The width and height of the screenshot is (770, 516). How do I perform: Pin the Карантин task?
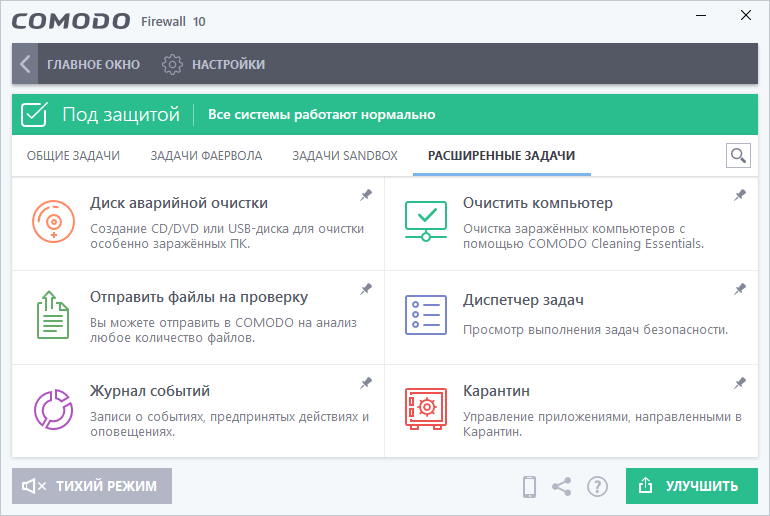(740, 382)
